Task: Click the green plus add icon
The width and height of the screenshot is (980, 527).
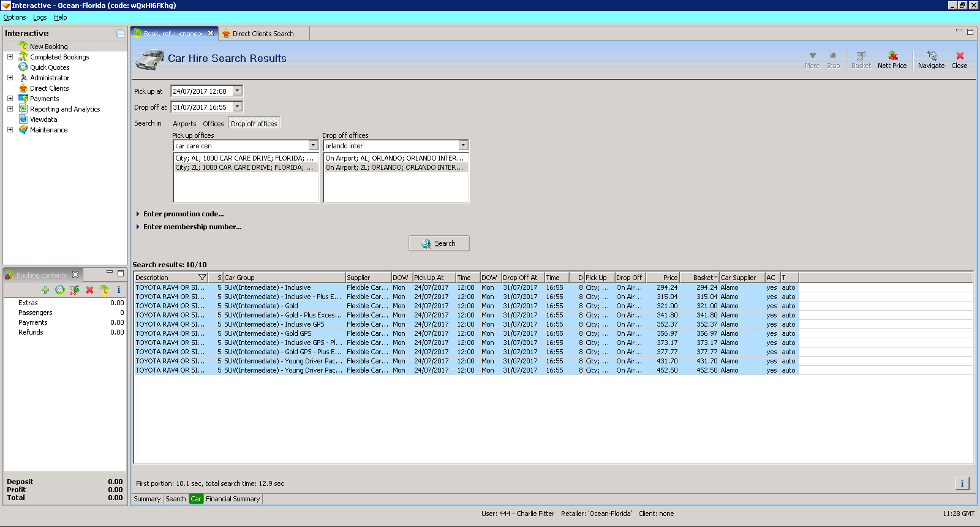Action: 45,290
